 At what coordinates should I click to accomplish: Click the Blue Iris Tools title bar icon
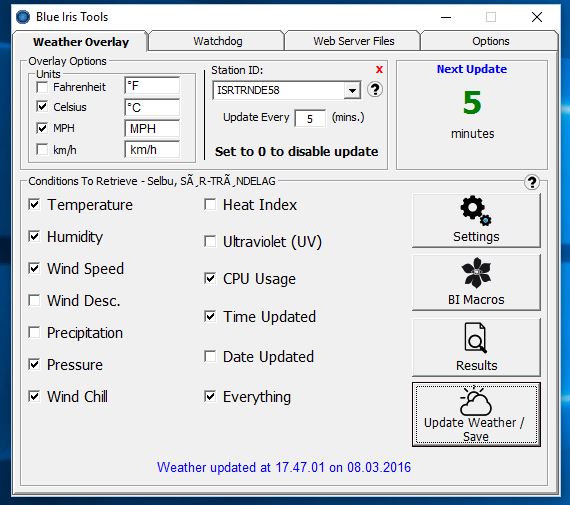[23, 17]
